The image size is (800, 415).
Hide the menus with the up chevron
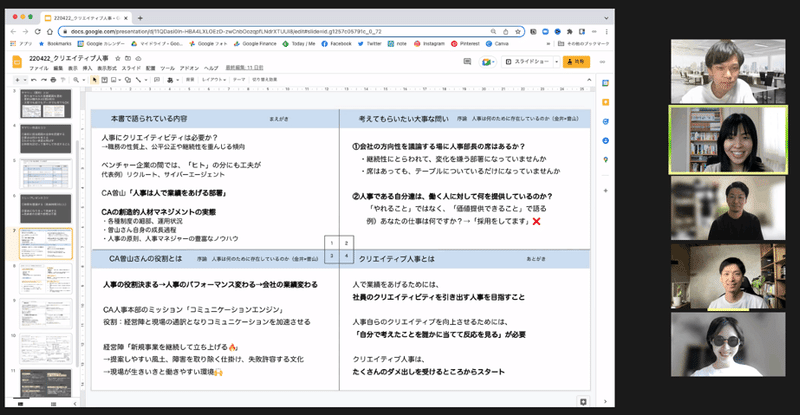pyautogui.click(x=589, y=80)
